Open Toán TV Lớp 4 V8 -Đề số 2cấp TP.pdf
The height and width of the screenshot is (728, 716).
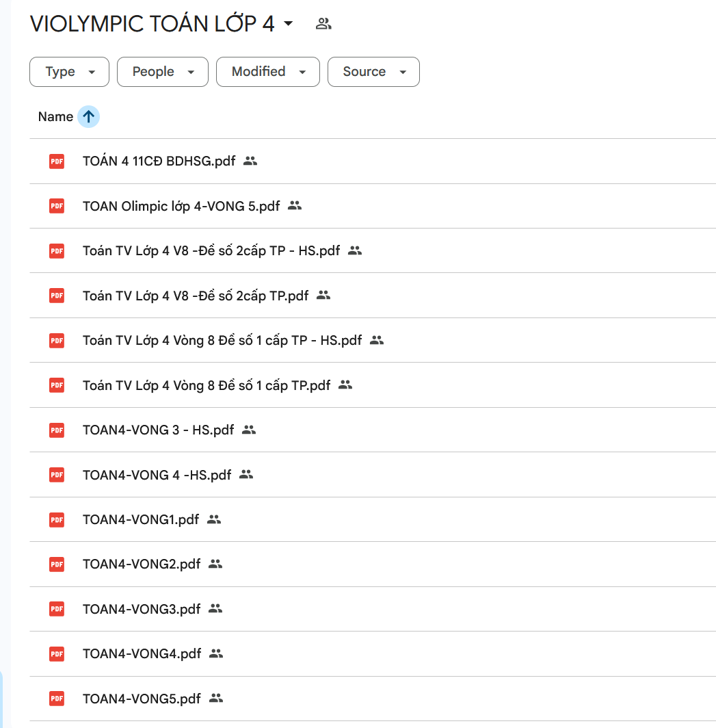pos(196,296)
